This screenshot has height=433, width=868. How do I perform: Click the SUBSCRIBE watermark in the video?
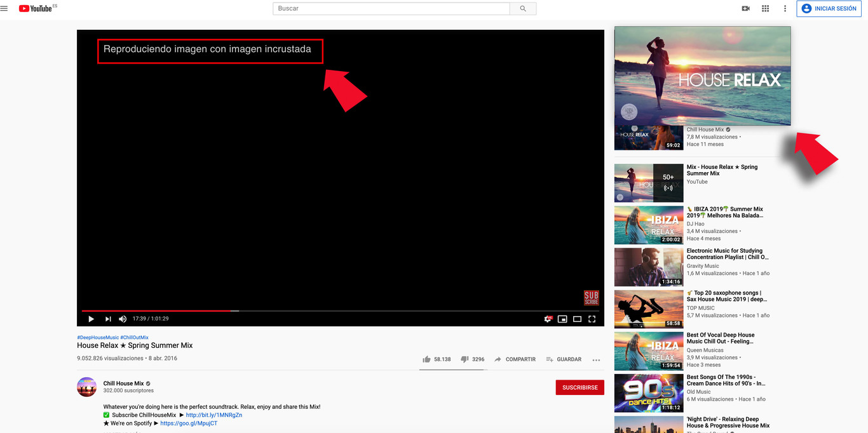pyautogui.click(x=591, y=298)
